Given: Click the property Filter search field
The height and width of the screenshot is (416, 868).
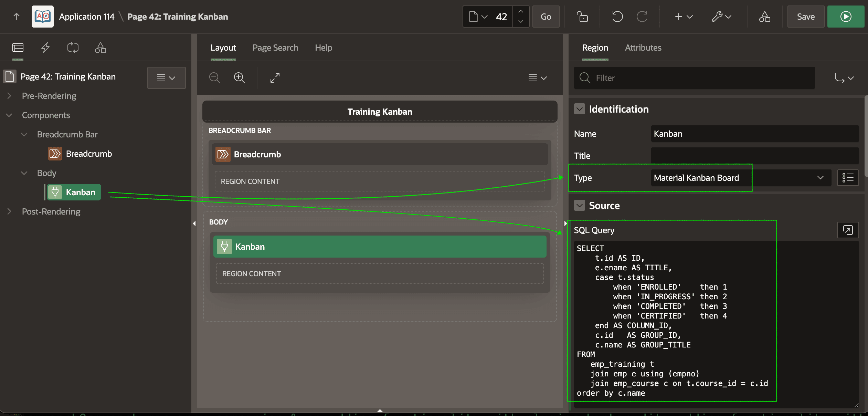Looking at the screenshot, I should 695,78.
